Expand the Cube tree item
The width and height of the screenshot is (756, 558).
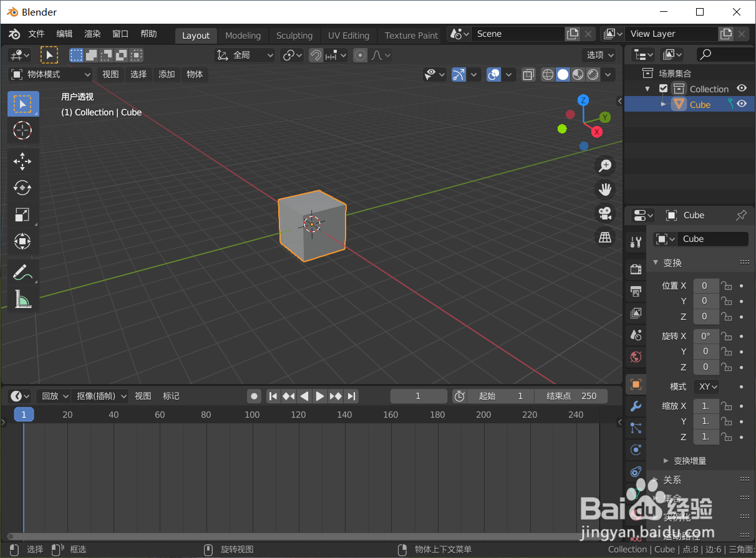pos(664,104)
